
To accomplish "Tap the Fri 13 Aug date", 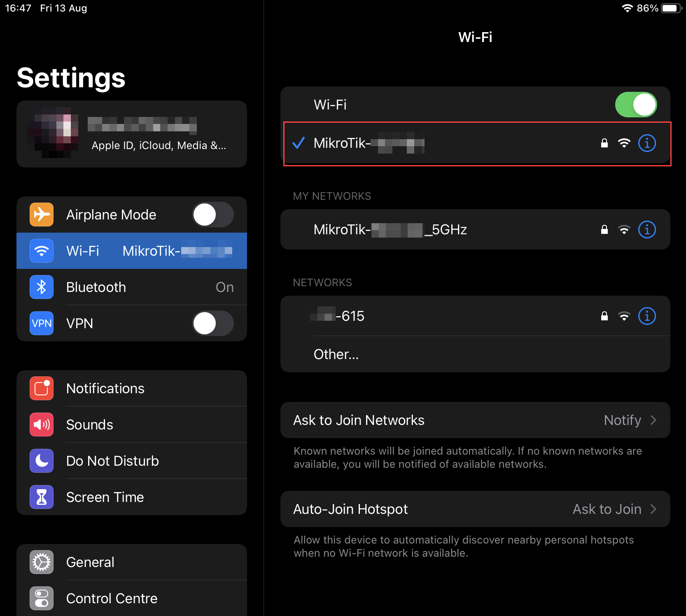I will pyautogui.click(x=63, y=8).
